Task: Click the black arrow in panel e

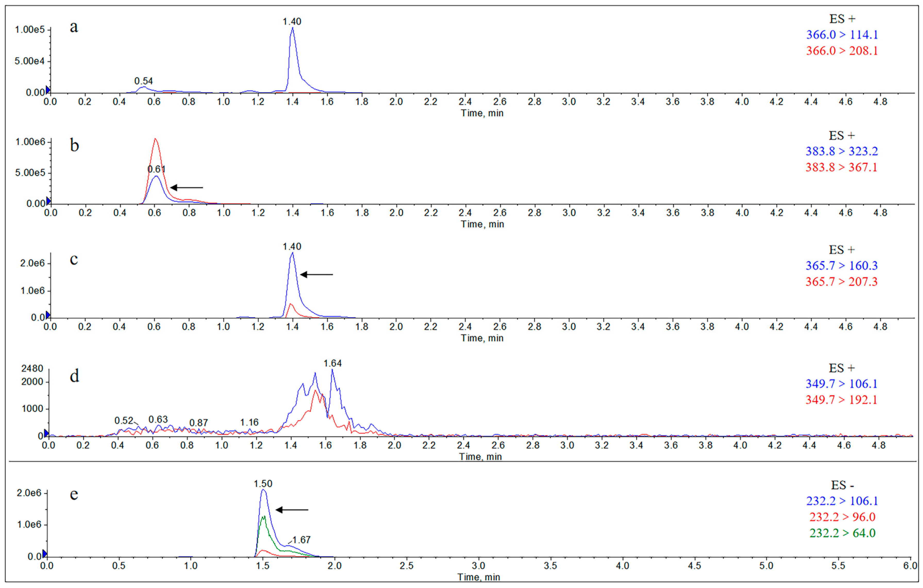Action: 292,510
